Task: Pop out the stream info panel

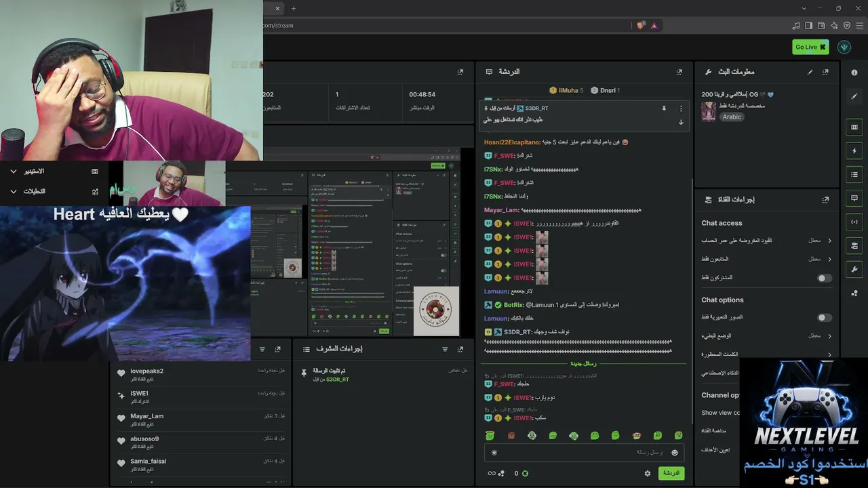Action: [x=825, y=72]
